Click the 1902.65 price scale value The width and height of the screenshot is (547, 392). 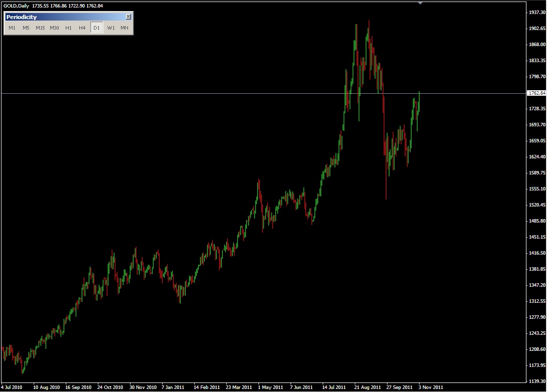pyautogui.click(x=537, y=28)
